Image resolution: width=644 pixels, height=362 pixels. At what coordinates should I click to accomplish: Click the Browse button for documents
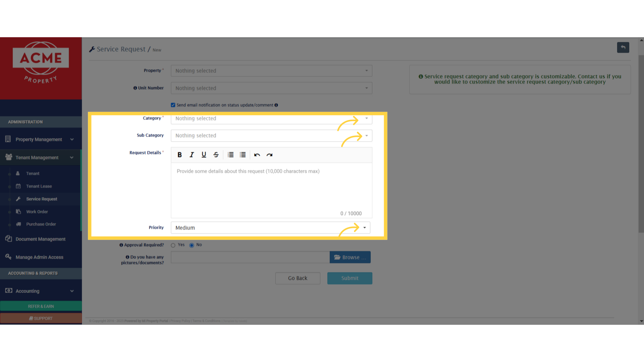pos(350,257)
